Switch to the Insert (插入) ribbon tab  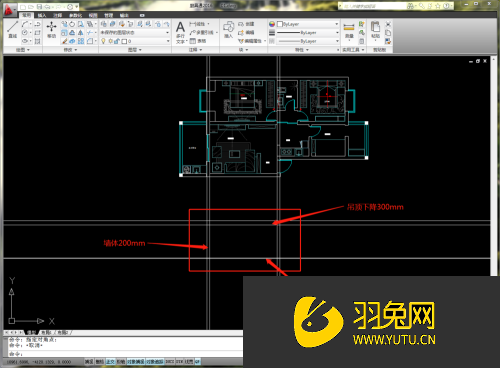42,15
